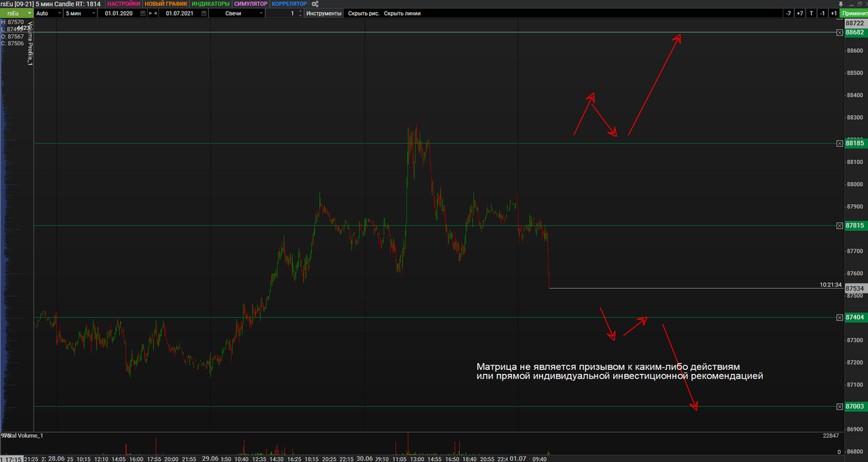The width and height of the screenshot is (868, 462).
Task: Click the 88722 price label at top
Action: click(855, 22)
